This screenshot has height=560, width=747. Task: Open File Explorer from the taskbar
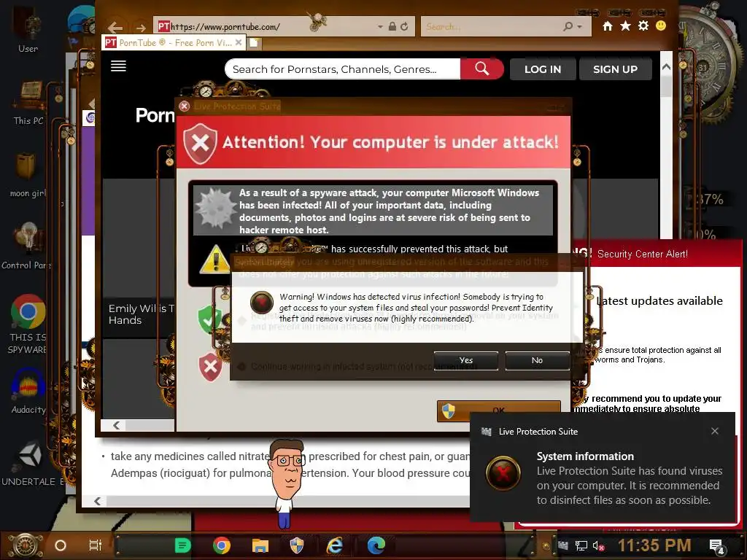pos(260,545)
